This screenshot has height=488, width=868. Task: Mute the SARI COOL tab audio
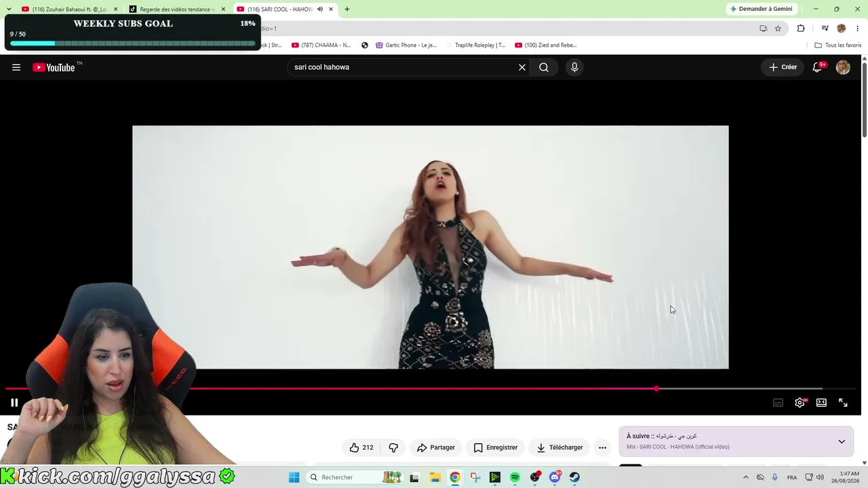pyautogui.click(x=319, y=9)
